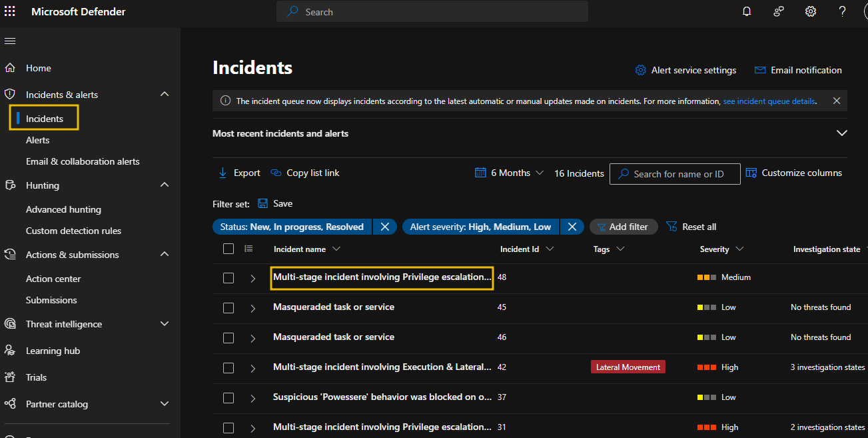Open the Settings gear in the top bar
868x438 pixels.
click(810, 11)
